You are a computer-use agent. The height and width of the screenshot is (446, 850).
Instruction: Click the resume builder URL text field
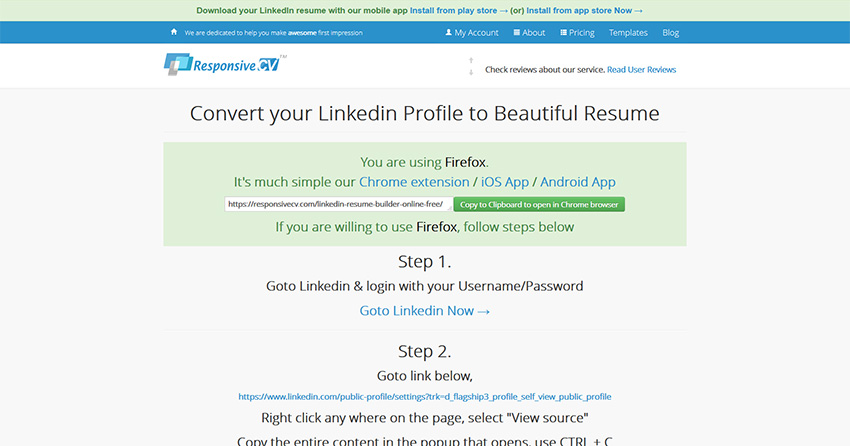pyautogui.click(x=337, y=204)
